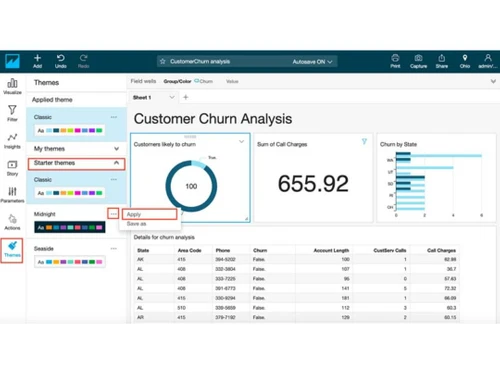Image resolution: width=500 pixels, height=375 pixels.
Task: Click the Applied theme heading
Action: (x=52, y=100)
